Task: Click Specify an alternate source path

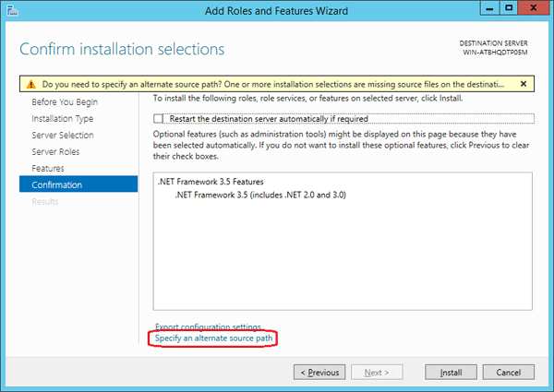Action: coord(214,339)
